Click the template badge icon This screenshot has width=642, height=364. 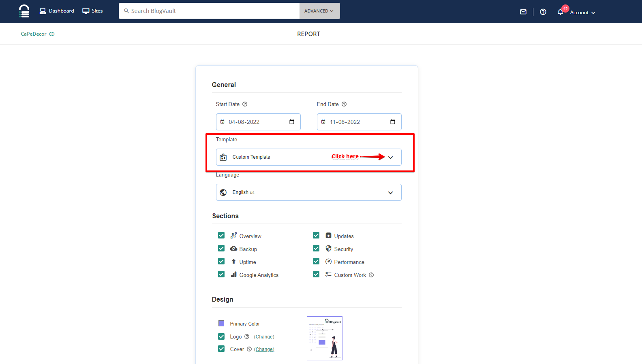coord(223,157)
